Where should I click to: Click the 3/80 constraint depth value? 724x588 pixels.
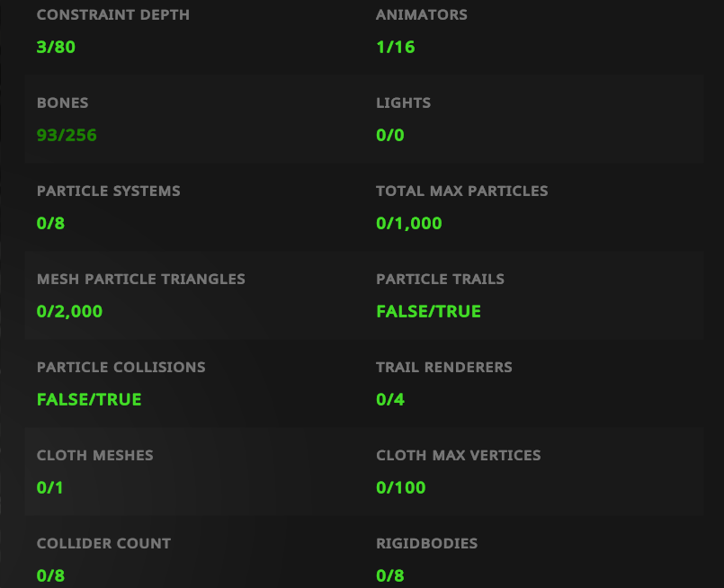56,47
